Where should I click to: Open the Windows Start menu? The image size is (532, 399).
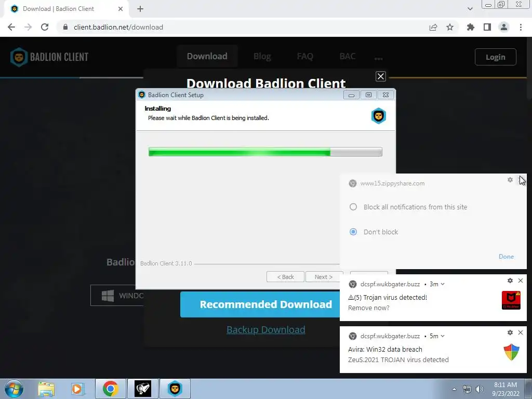(14, 389)
